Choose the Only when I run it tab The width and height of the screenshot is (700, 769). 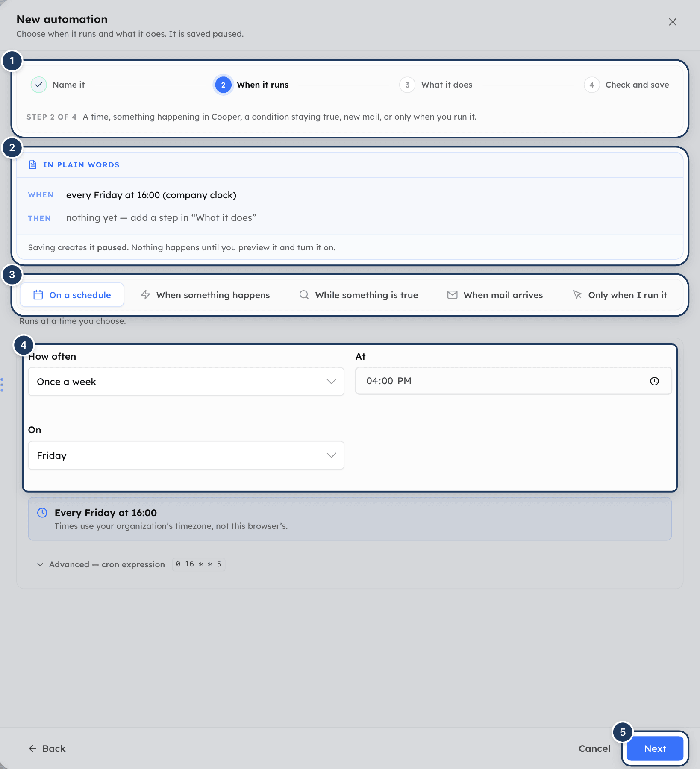(x=620, y=295)
